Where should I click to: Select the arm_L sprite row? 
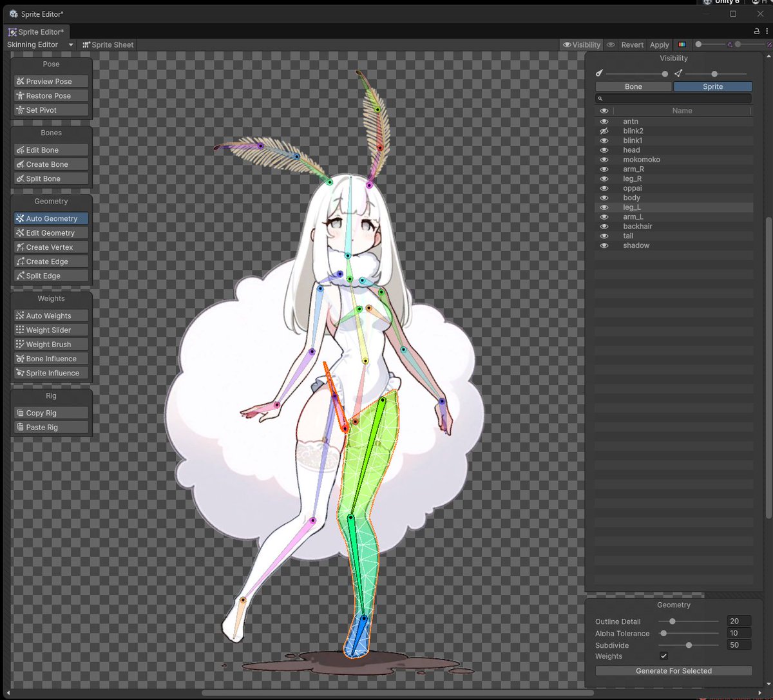(x=674, y=217)
